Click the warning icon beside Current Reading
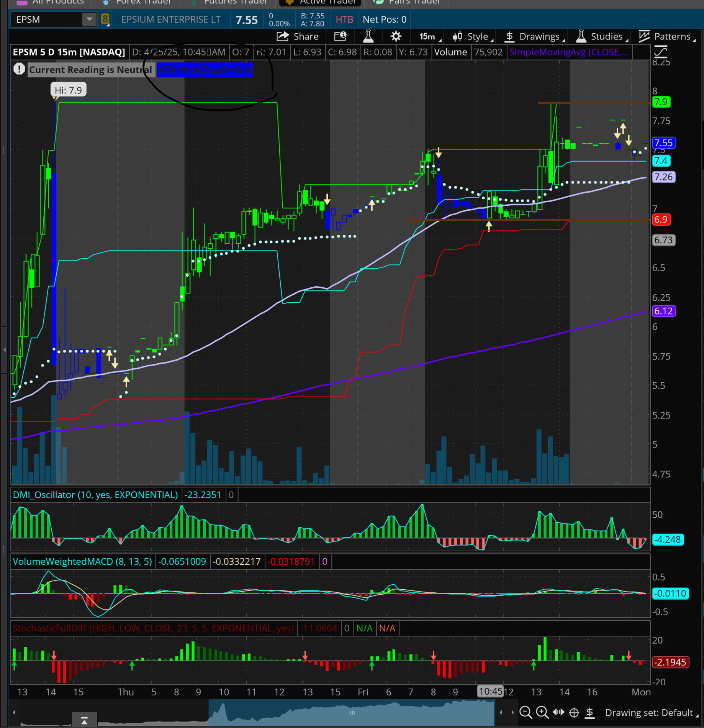The height and width of the screenshot is (728, 704). click(x=19, y=69)
